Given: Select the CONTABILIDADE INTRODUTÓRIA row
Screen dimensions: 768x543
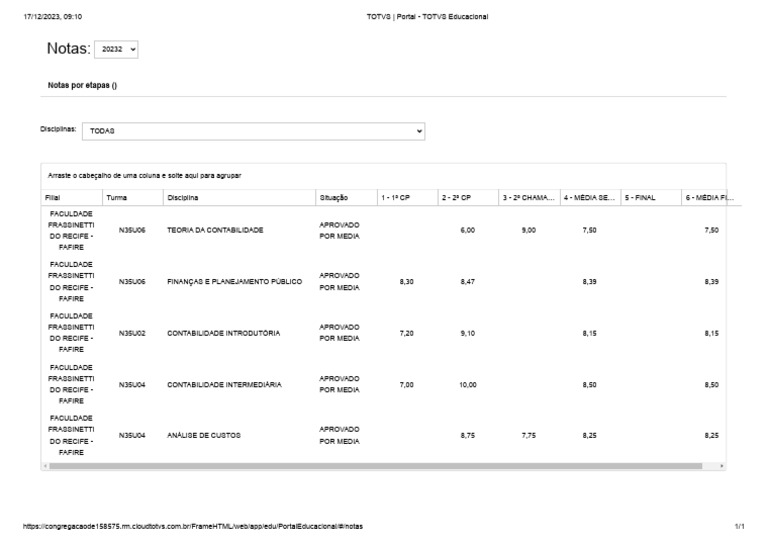Looking at the screenshot, I should tap(223, 333).
